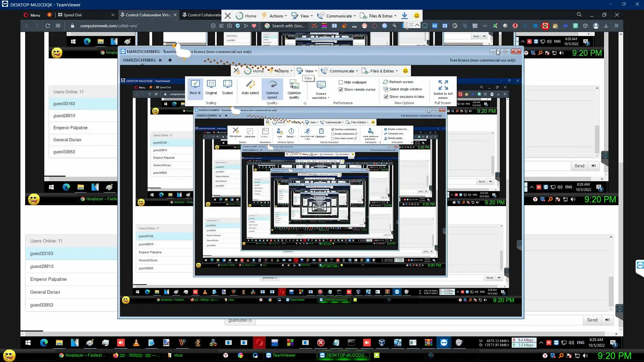644x362 pixels.
Task: Open Screen resolution dropdown
Action: point(321,89)
